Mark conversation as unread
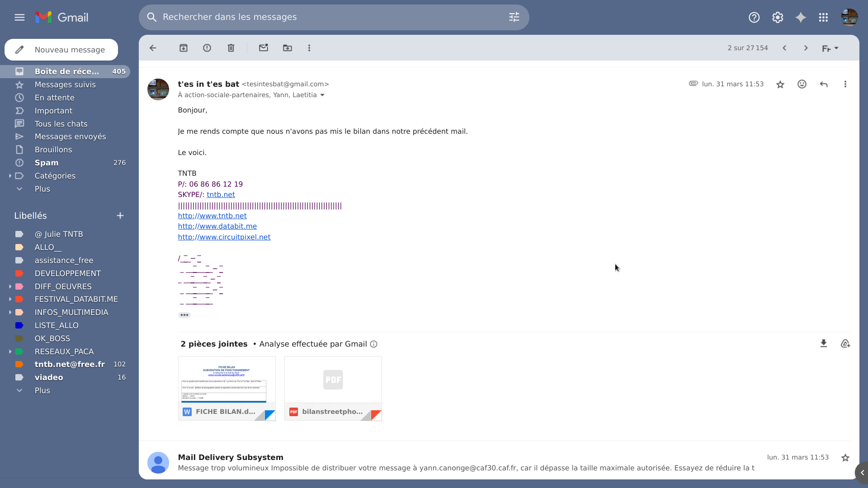 [x=264, y=48]
